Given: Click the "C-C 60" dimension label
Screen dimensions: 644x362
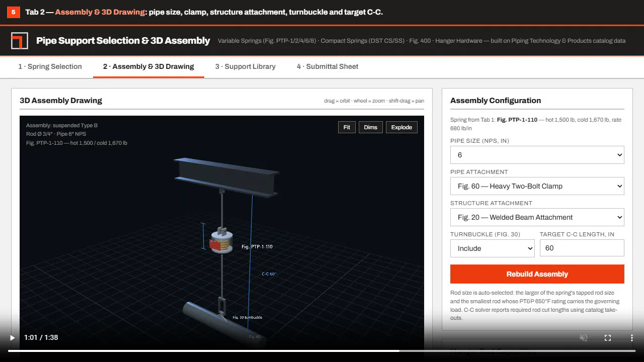Looking at the screenshot, I should pyautogui.click(x=269, y=274).
